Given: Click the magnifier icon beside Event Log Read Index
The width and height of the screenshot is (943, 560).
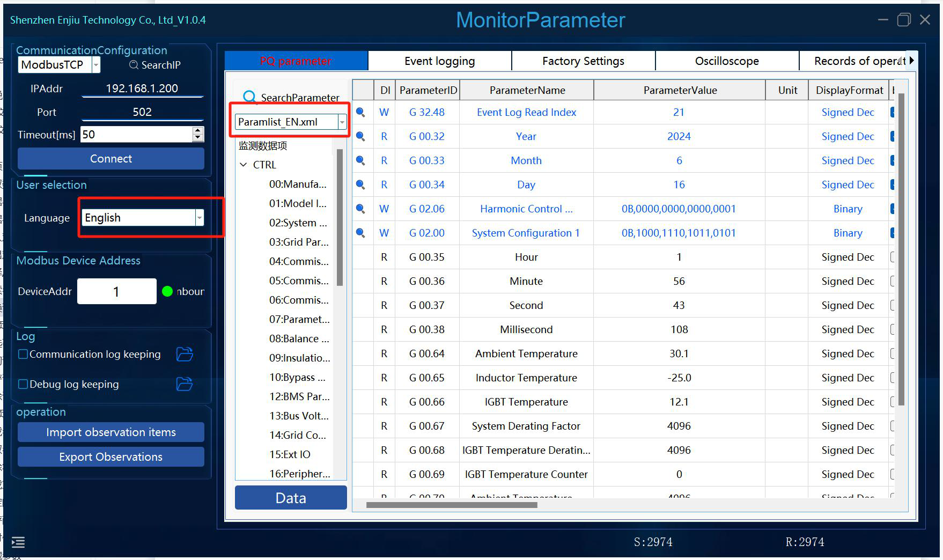Looking at the screenshot, I should point(360,112).
